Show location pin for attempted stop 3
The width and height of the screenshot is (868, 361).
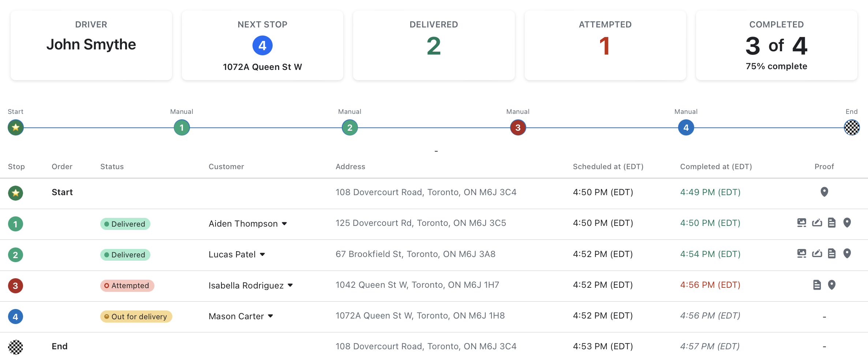[832, 285]
